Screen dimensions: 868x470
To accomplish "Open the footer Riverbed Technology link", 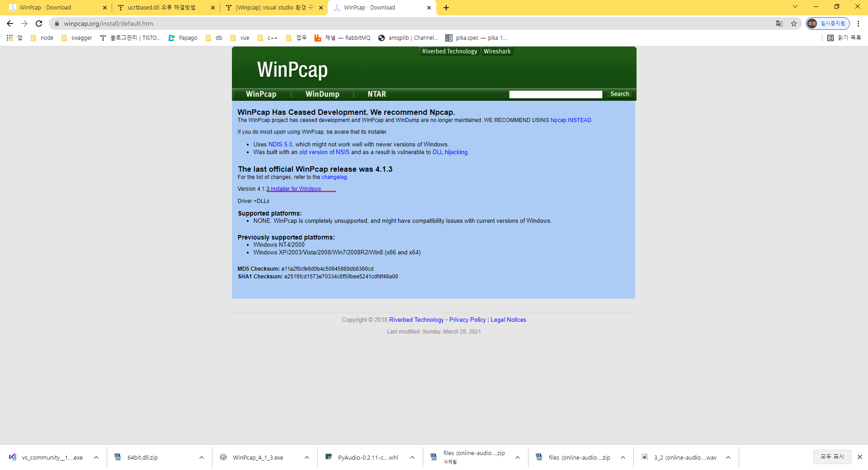I will tap(416, 320).
